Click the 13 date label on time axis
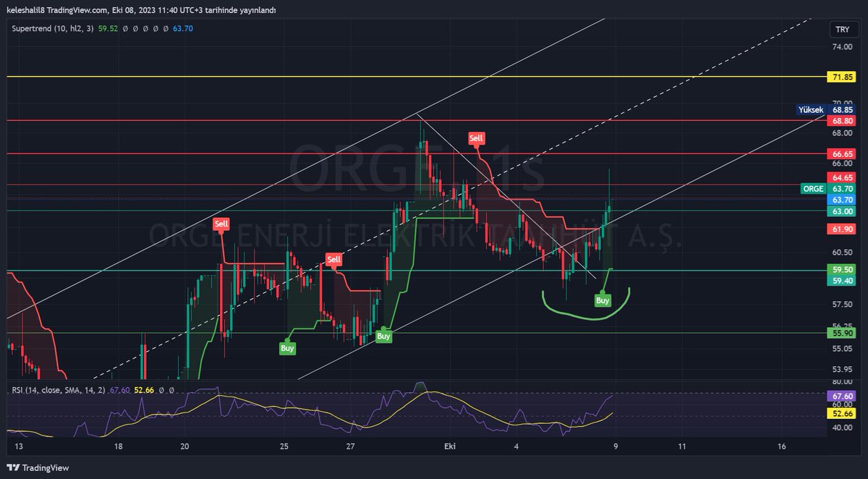Image resolution: width=868 pixels, height=479 pixels. (x=20, y=447)
